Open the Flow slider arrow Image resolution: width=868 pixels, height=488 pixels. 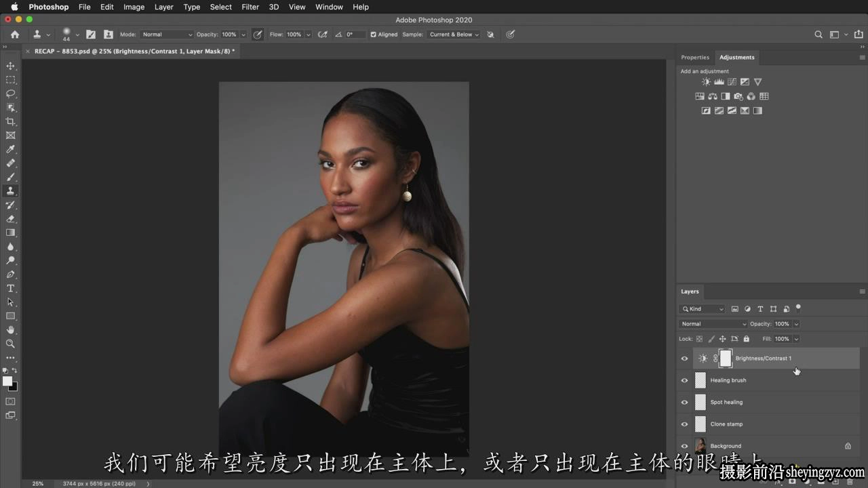[309, 35]
